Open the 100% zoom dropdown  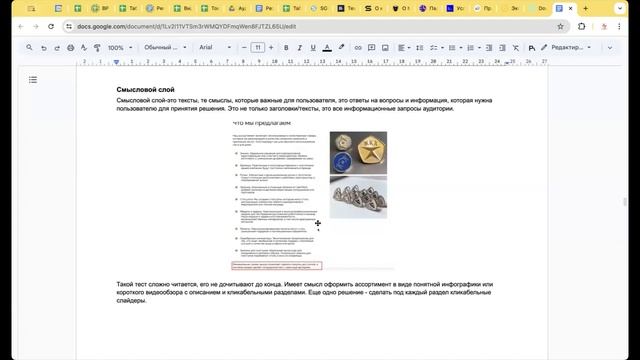pos(120,48)
